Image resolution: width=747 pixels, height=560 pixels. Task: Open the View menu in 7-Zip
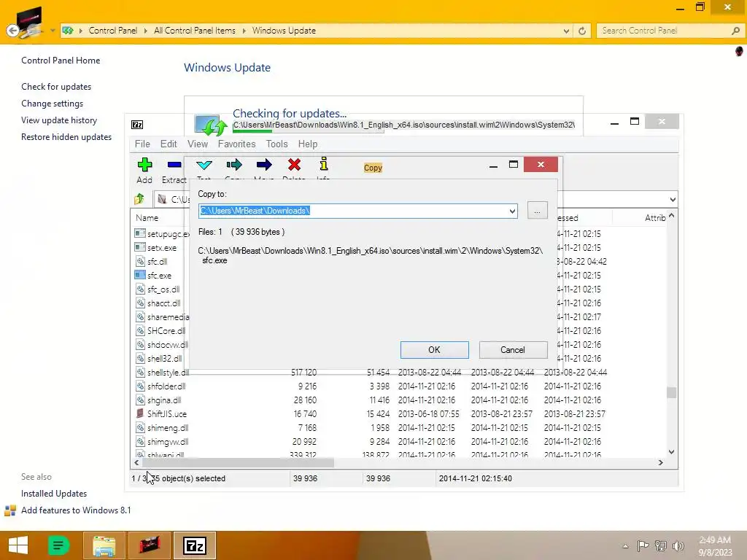pyautogui.click(x=197, y=144)
